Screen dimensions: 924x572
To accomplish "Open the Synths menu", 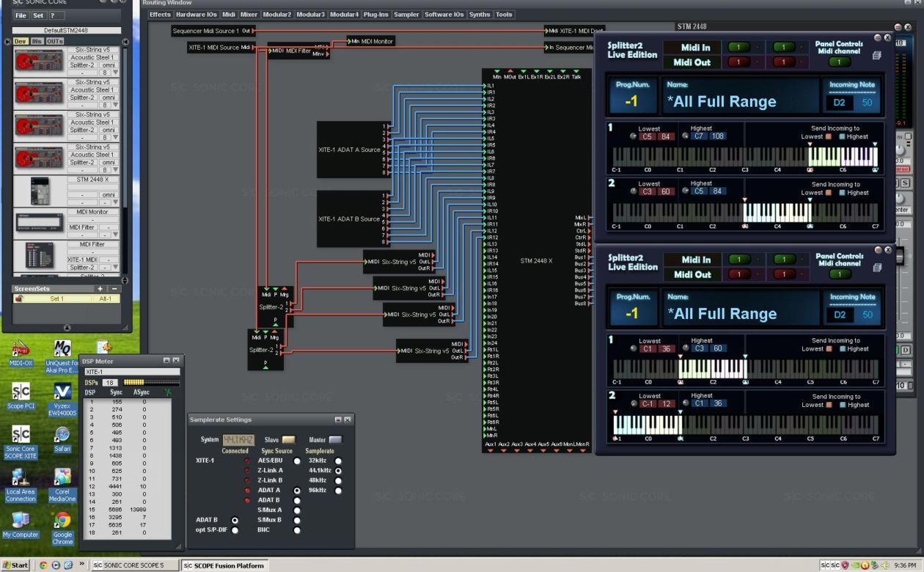I will tap(480, 15).
